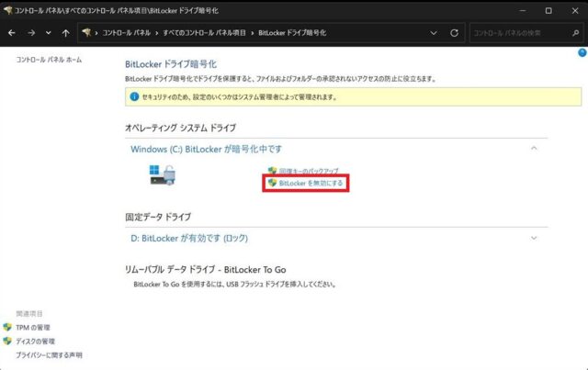The image size is (588, 370).
Task: Click 固定データ ドライブ heading text
Action: [x=158, y=217]
